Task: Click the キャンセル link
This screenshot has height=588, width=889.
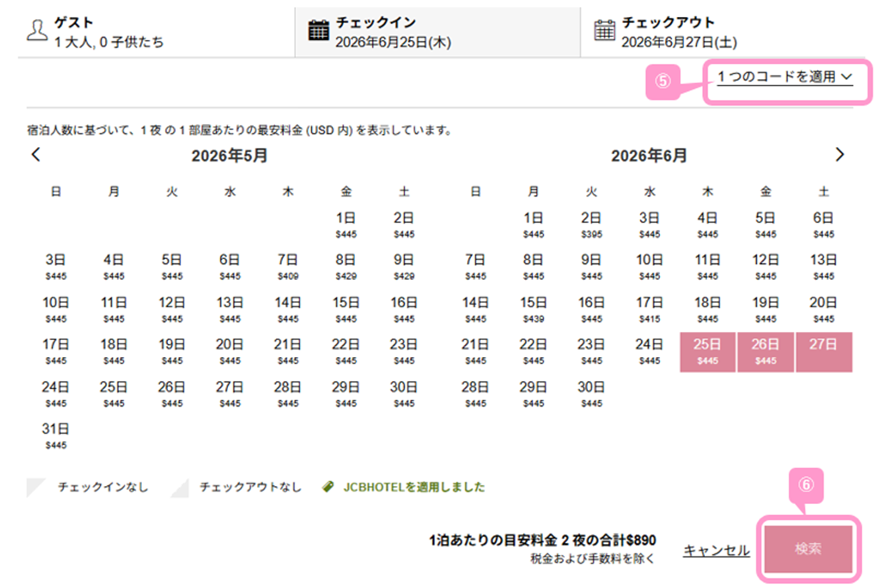Action: tap(716, 551)
